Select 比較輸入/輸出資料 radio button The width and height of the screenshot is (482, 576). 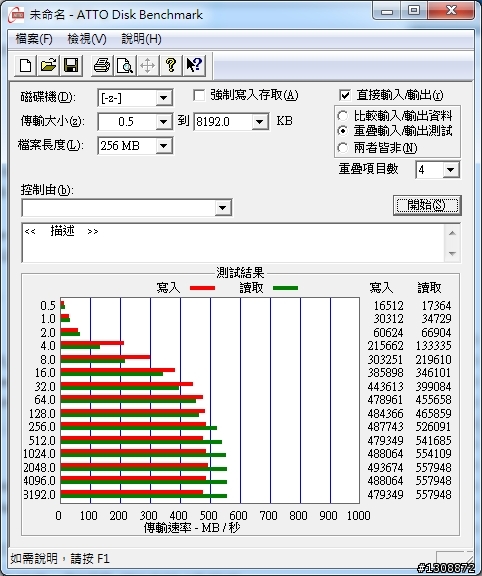click(x=342, y=116)
